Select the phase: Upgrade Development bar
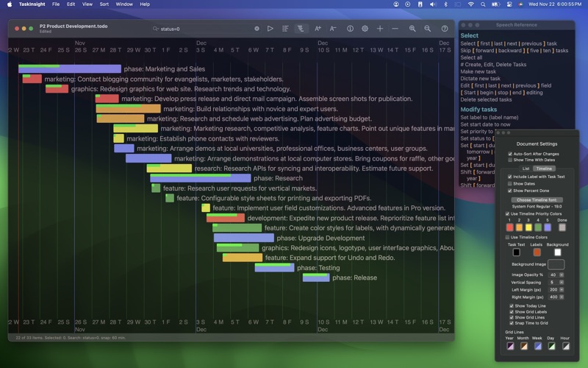The height and width of the screenshot is (368, 588). 244,238
